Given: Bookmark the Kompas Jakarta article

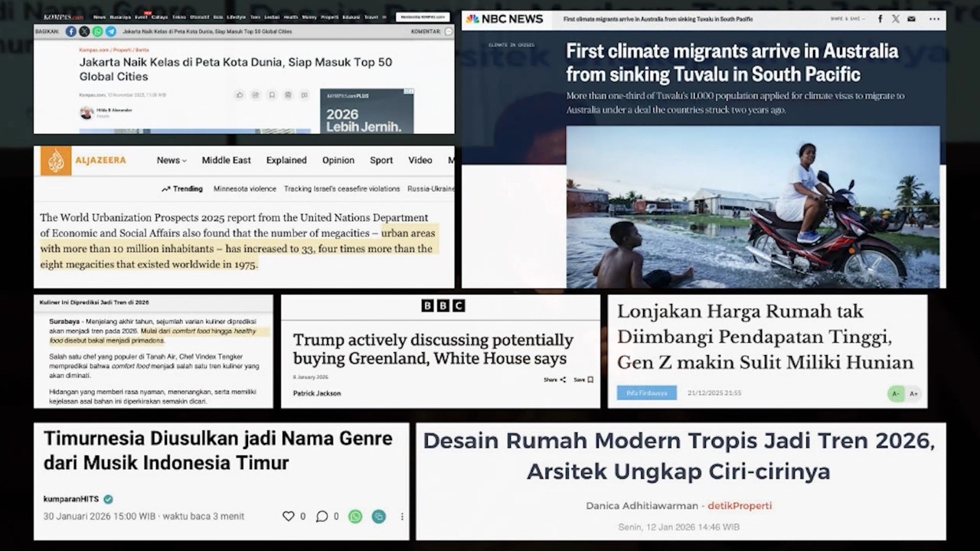Looking at the screenshot, I should click(272, 95).
